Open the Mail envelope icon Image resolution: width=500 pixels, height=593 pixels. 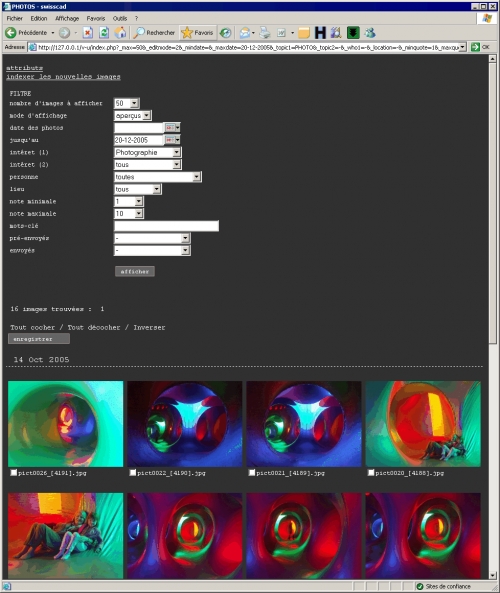tap(245, 33)
